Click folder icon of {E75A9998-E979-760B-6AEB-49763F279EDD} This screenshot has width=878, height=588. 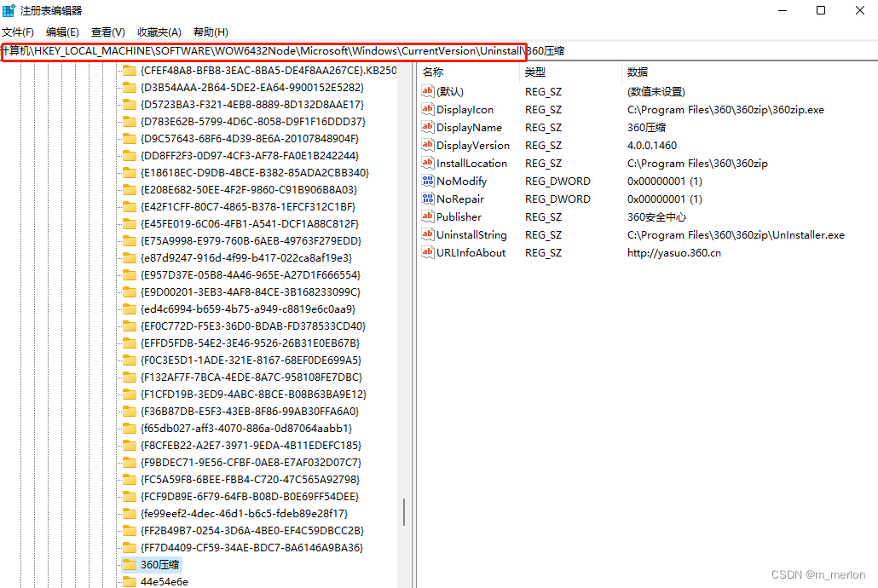(130, 241)
